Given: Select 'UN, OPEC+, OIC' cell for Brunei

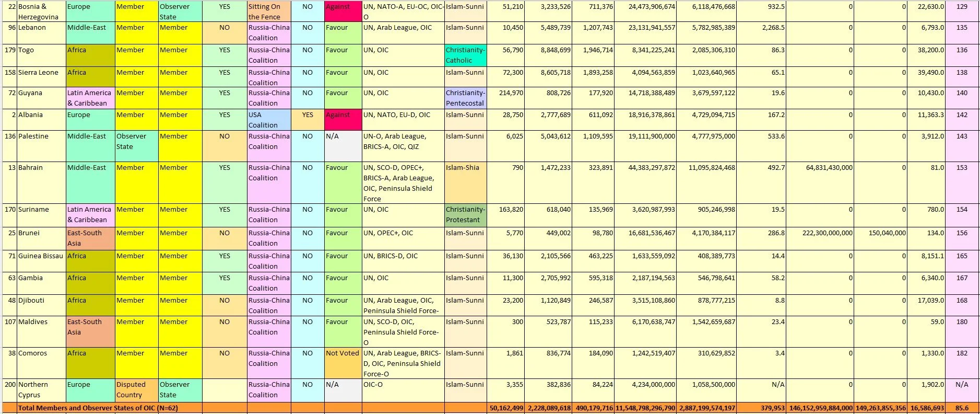Looking at the screenshot, I should pos(403,239).
